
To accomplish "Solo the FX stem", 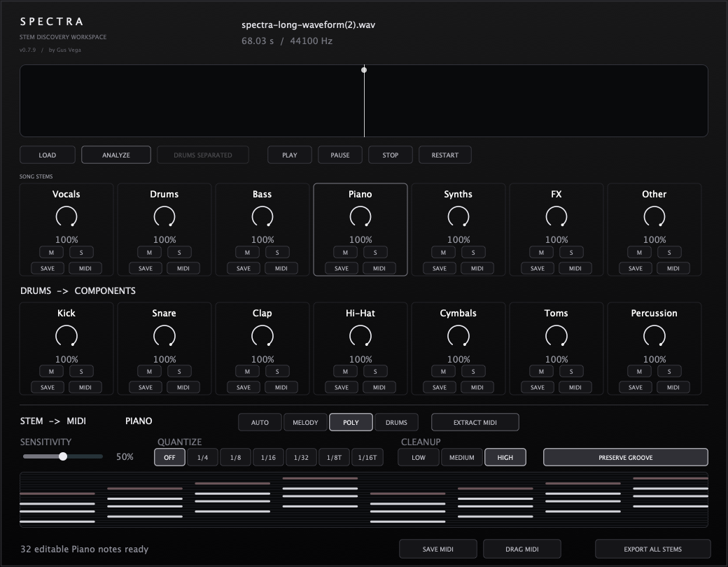I will (x=571, y=252).
